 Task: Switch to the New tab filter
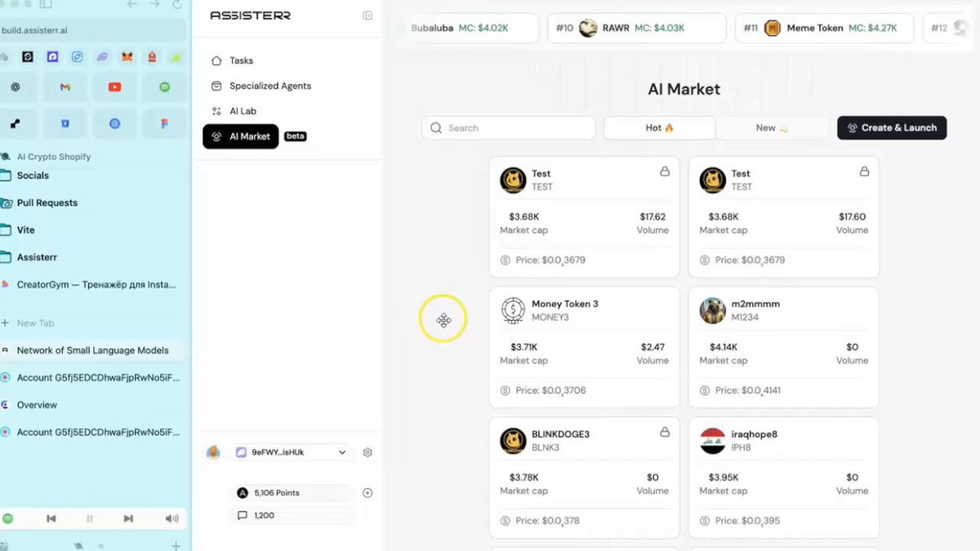point(772,128)
